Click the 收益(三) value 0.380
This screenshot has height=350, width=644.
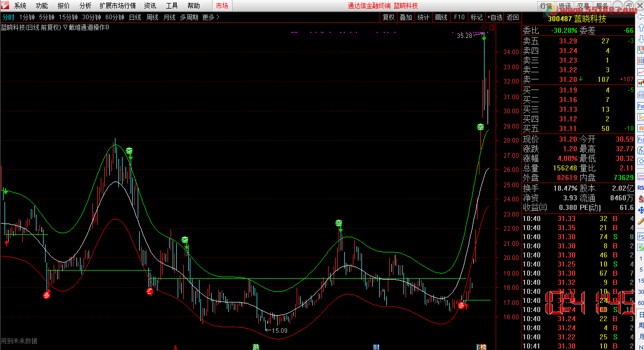click(567, 207)
